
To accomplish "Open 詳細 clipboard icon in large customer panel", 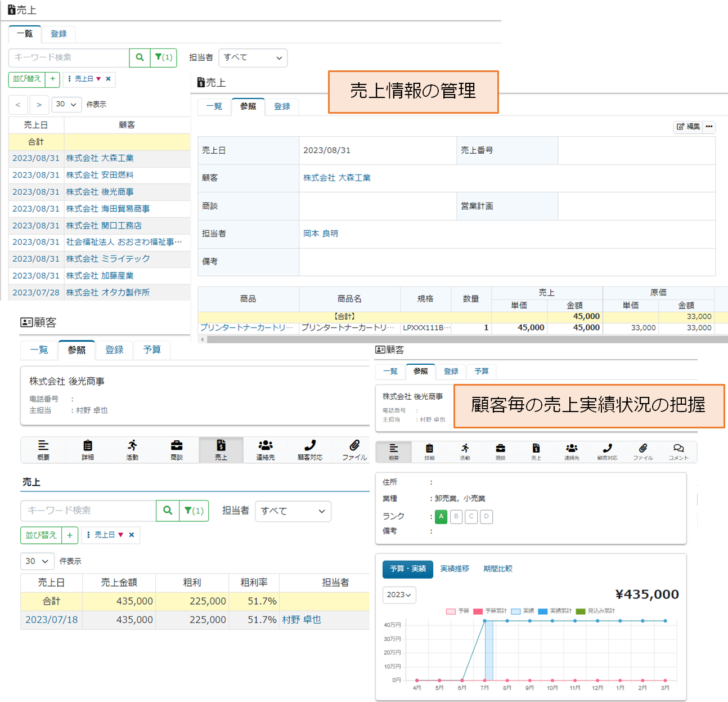I will pyautogui.click(x=88, y=450).
